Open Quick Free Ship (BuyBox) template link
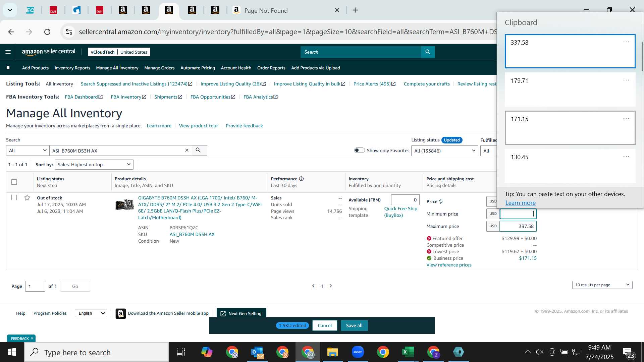Viewport: 644px width, 362px height. (400, 212)
